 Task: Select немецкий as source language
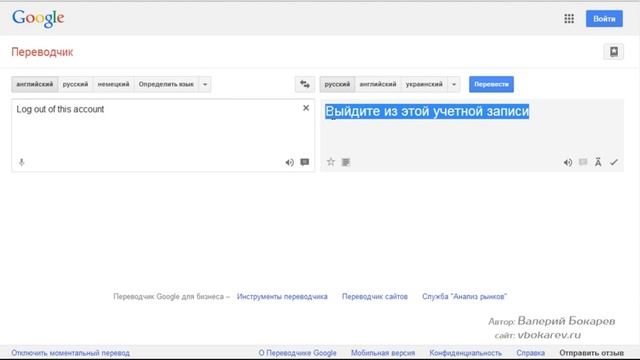click(x=113, y=84)
